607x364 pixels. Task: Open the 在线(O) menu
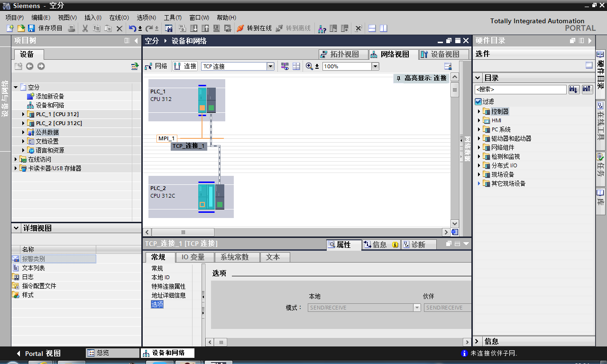pos(119,18)
